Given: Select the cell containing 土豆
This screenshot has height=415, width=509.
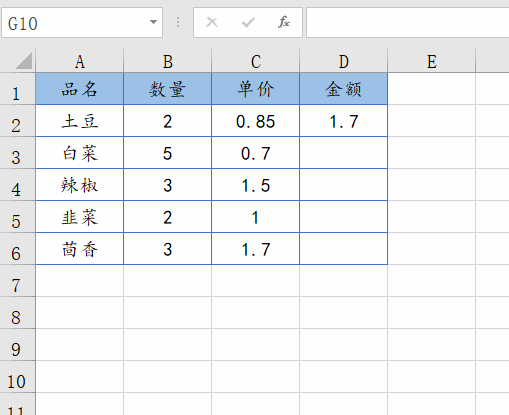Looking at the screenshot, I should tap(80, 121).
